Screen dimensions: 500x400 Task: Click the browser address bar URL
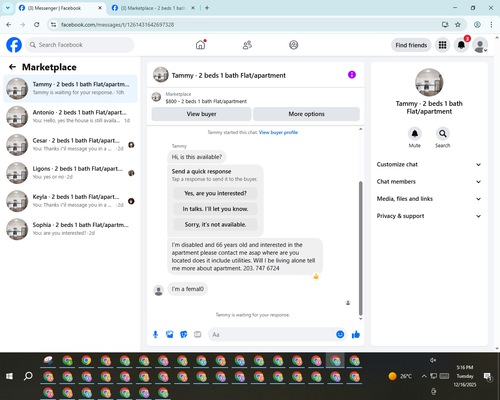(117, 25)
